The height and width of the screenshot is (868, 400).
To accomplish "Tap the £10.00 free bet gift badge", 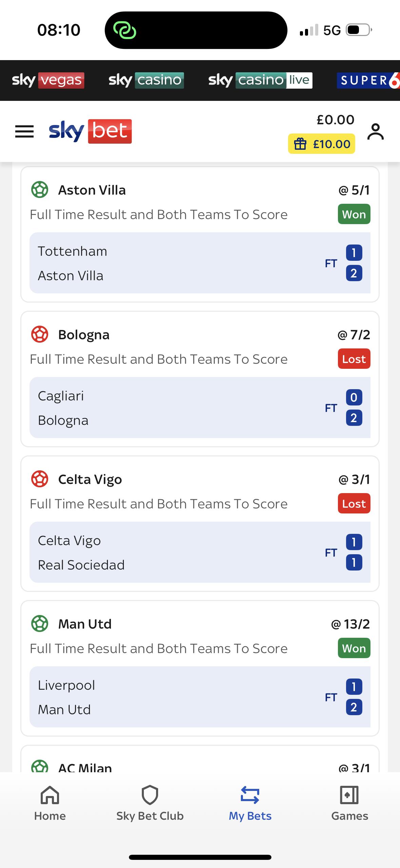I will pyautogui.click(x=321, y=144).
